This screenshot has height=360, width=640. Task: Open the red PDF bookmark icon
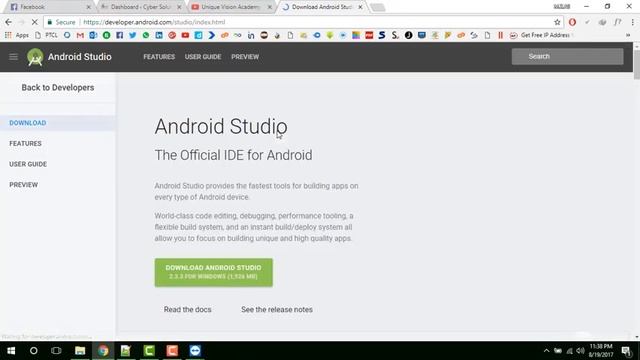369,36
